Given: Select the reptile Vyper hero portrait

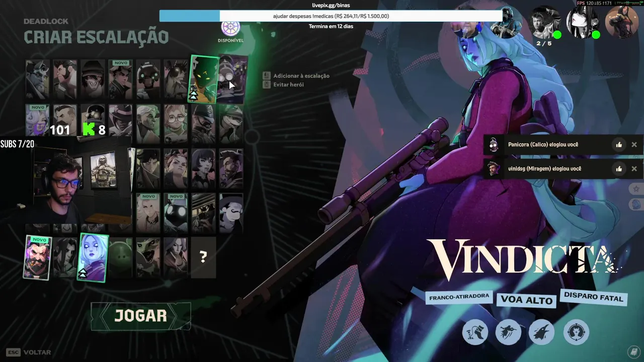Looking at the screenshot, I should 148,258.
